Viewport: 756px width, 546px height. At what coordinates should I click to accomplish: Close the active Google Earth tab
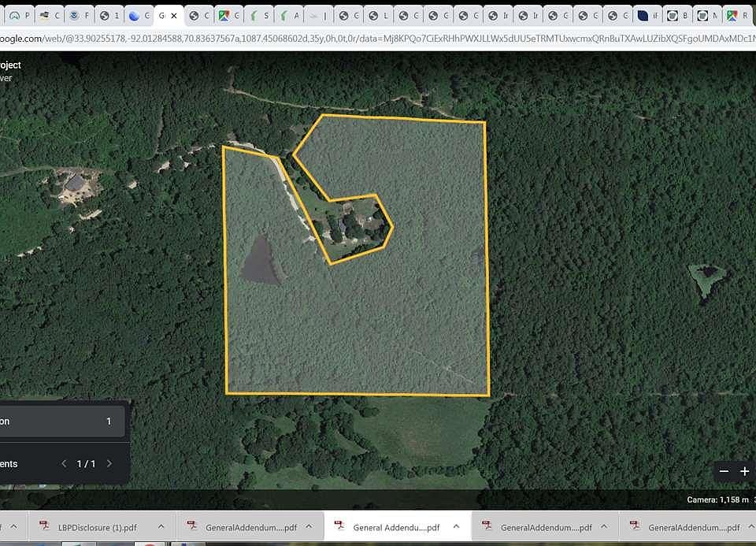tap(174, 16)
